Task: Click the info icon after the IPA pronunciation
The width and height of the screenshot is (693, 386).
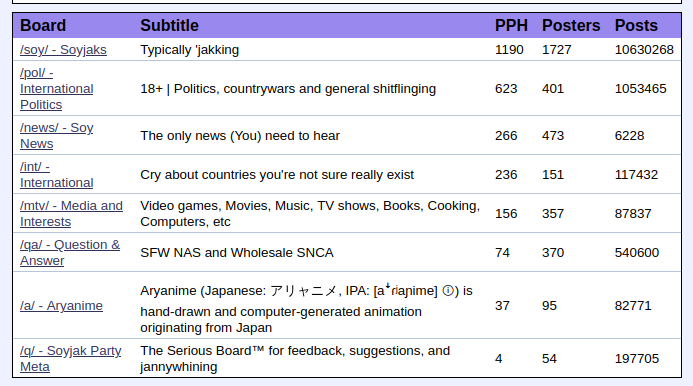Action: [448, 291]
